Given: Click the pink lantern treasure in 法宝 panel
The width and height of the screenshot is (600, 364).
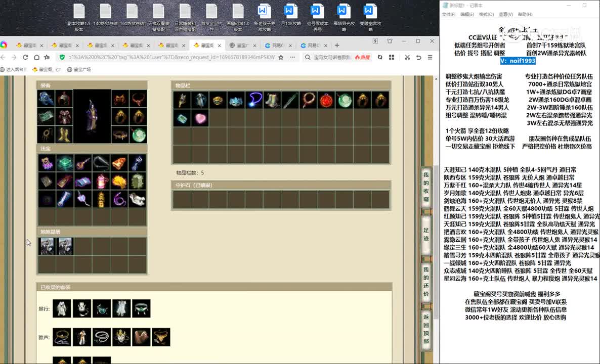Looking at the screenshot, I should [x=101, y=181].
